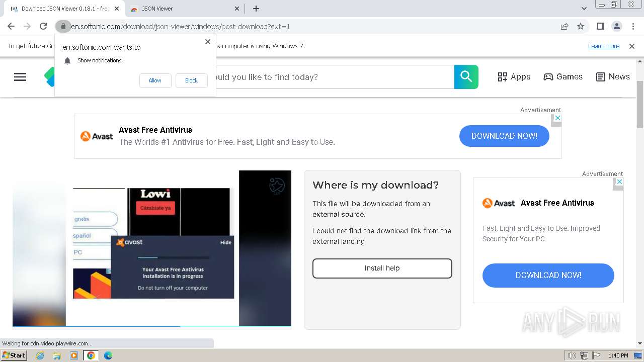644x362 pixels.
Task: Go back to the previous page
Action: [x=11, y=26]
